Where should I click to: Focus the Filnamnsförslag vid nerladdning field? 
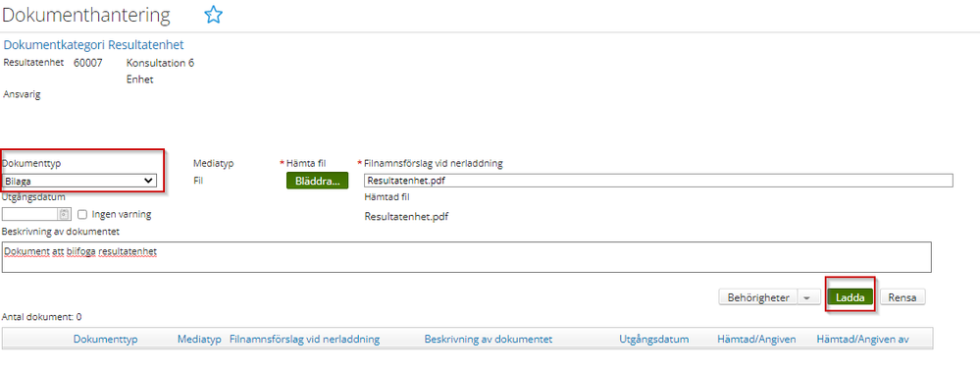click(658, 181)
